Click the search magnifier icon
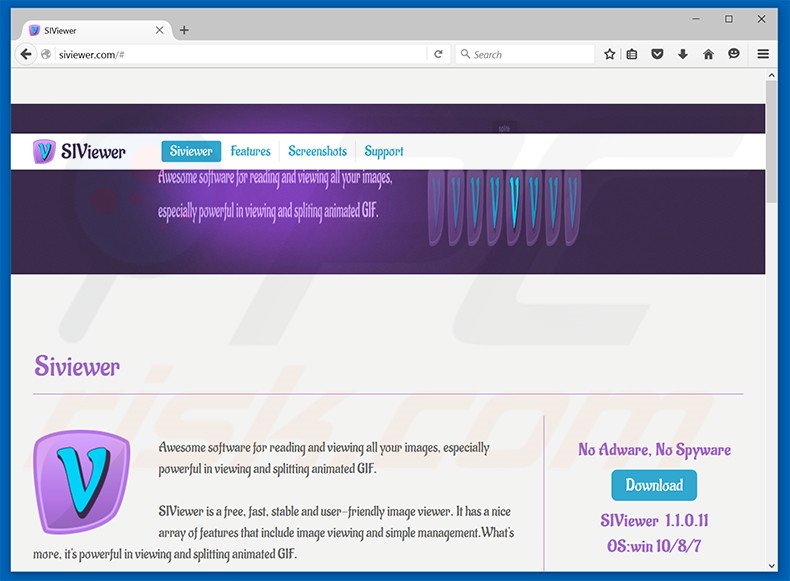Viewport: 790px width, 581px height. tap(466, 53)
